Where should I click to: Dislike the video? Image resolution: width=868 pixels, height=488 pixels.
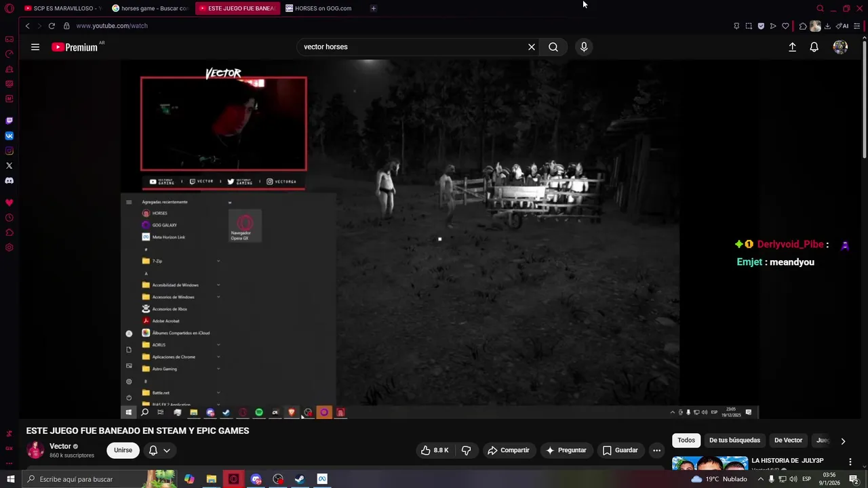466,450
